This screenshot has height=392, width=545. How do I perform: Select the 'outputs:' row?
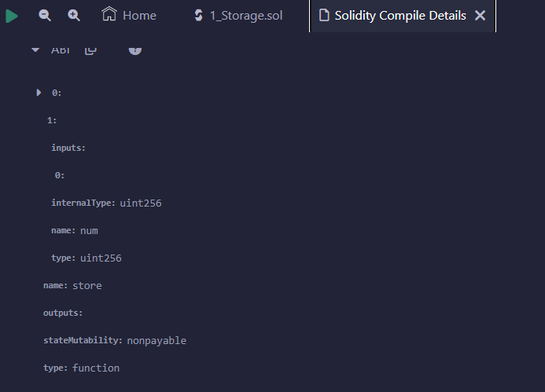click(x=63, y=313)
